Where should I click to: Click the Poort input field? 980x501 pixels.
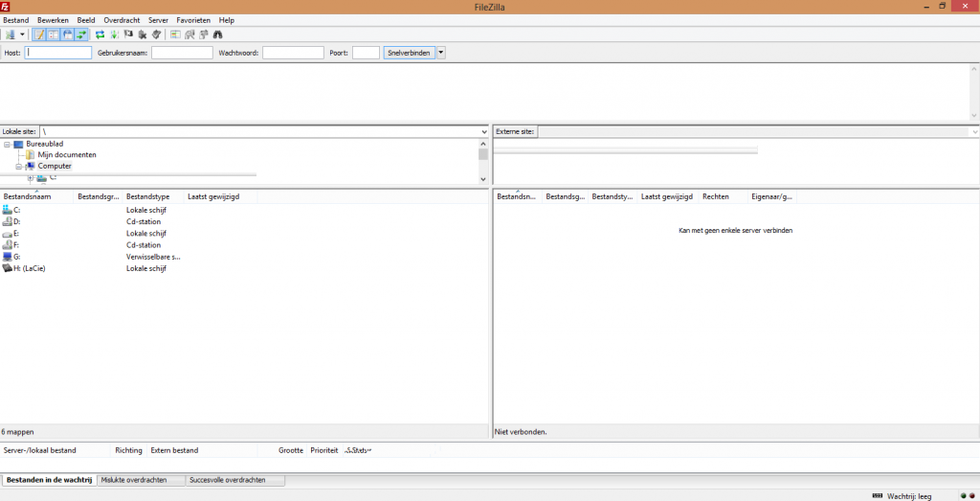coord(367,53)
